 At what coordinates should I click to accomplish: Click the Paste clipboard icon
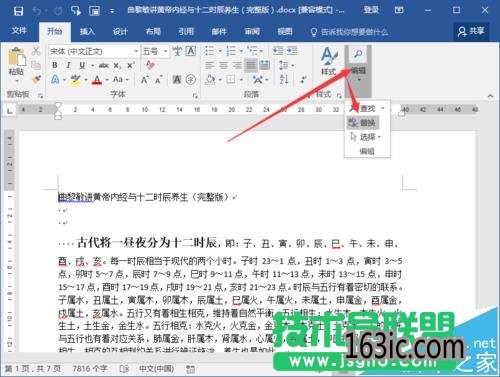point(16,57)
